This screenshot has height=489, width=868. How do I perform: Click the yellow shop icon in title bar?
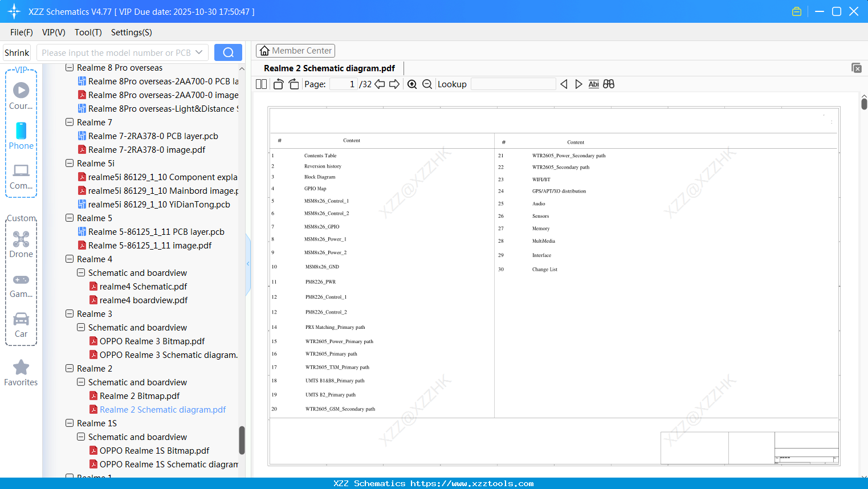point(797,11)
